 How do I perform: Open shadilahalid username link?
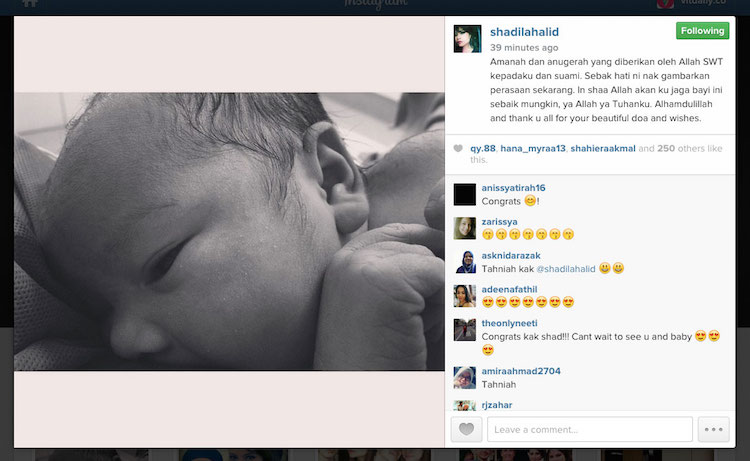[524, 32]
